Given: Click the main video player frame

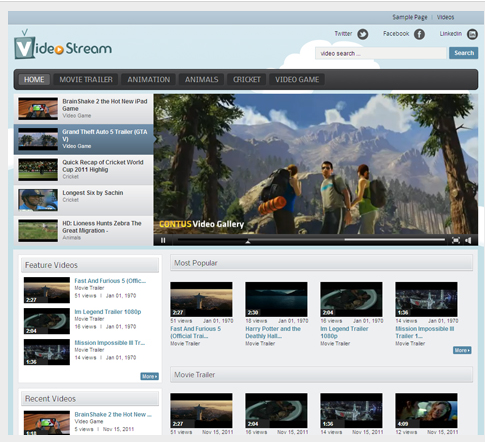Looking at the screenshot, I should pyautogui.click(x=316, y=164).
